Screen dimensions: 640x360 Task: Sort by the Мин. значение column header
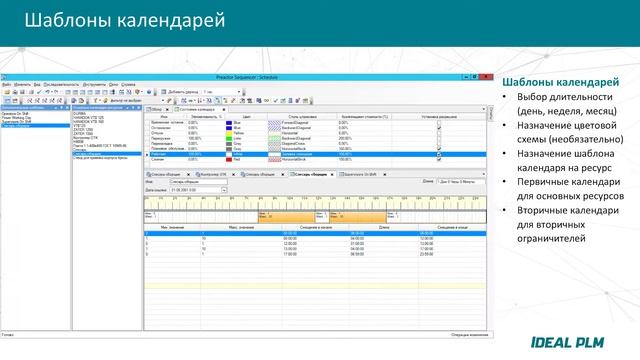172,227
